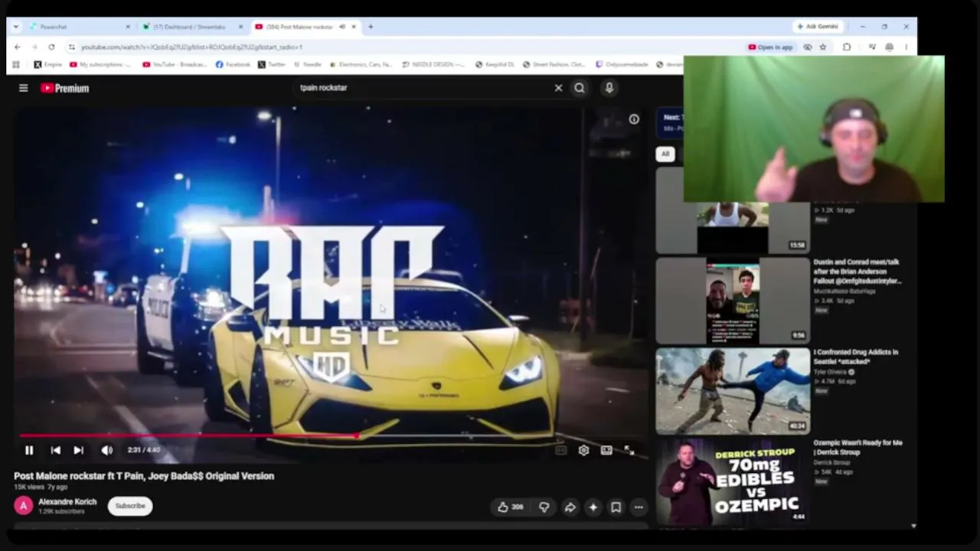Viewport: 980px width, 551px height.
Task: Go back in browser history
Action: click(x=18, y=47)
